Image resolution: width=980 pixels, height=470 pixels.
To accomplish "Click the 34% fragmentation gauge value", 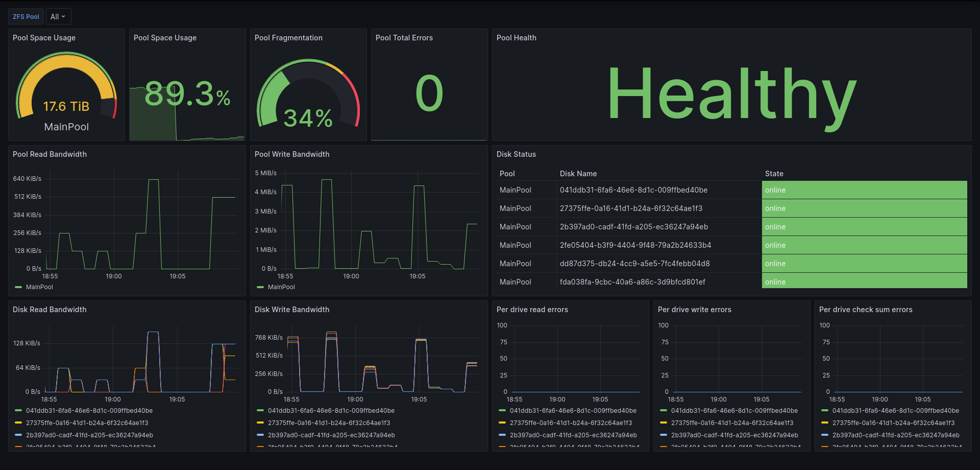I will (308, 118).
